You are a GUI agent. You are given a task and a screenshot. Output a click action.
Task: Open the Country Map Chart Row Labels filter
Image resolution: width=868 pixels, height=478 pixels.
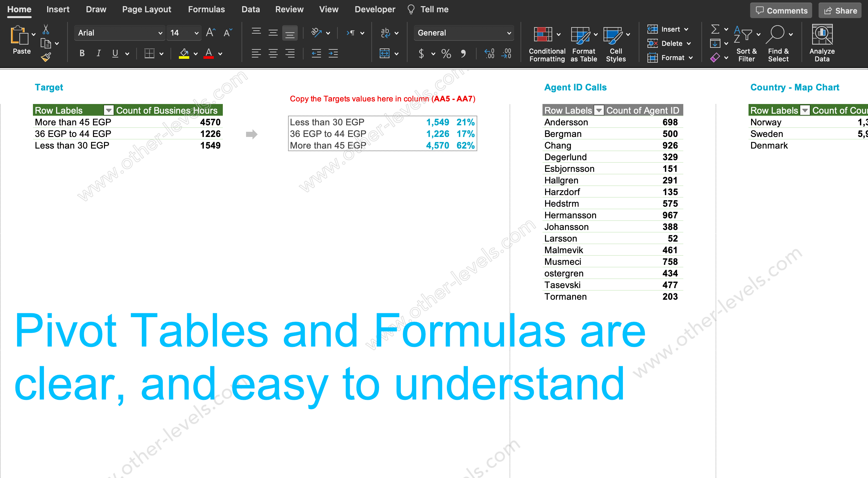[x=805, y=110]
